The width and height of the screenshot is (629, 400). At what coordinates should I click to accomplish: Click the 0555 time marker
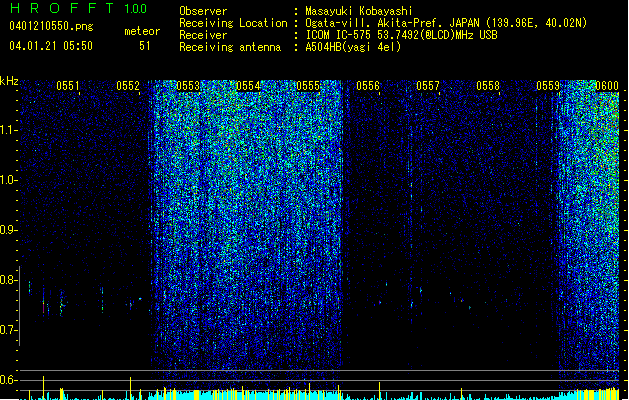(308, 86)
